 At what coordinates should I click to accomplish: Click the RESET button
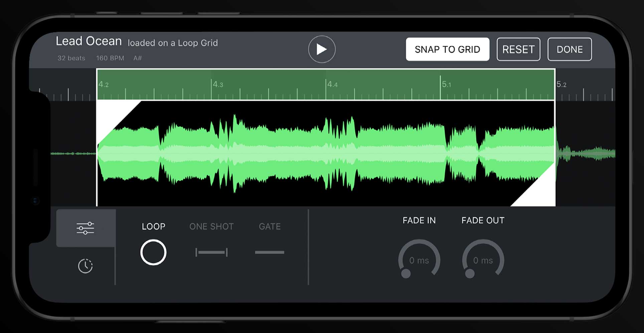(x=518, y=49)
